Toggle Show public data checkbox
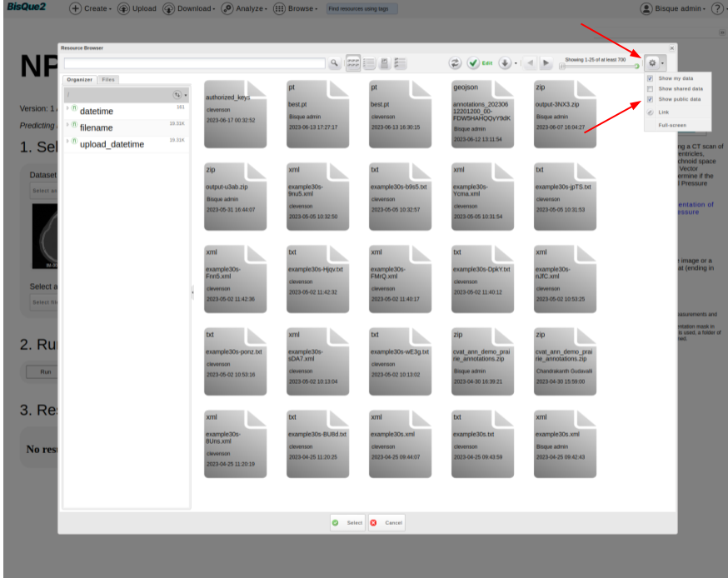728x578 pixels. (x=650, y=99)
